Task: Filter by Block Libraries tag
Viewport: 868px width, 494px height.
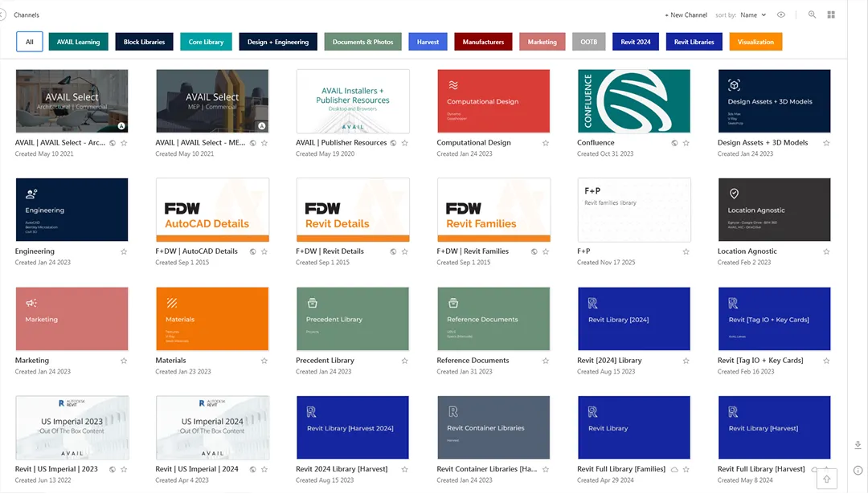Action: 144,42
